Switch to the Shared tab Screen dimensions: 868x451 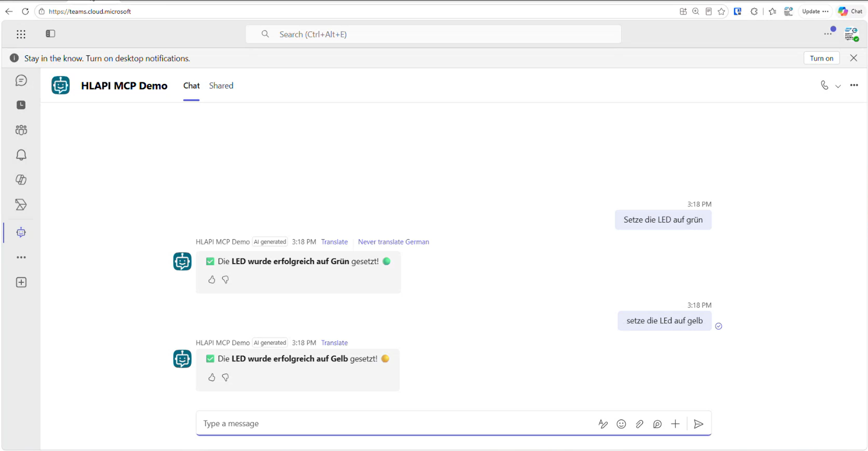tap(221, 86)
